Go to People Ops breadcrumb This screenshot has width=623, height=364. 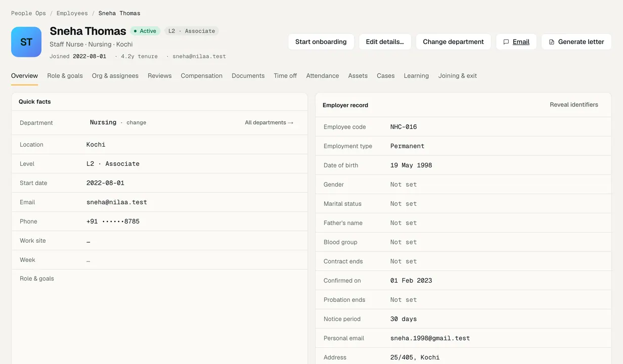(28, 13)
